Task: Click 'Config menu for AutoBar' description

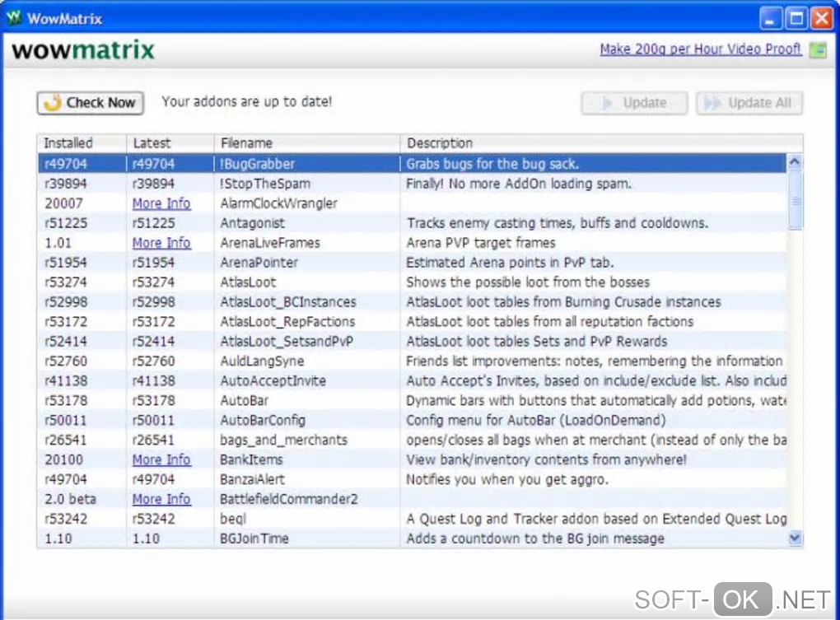Action: click(x=536, y=420)
